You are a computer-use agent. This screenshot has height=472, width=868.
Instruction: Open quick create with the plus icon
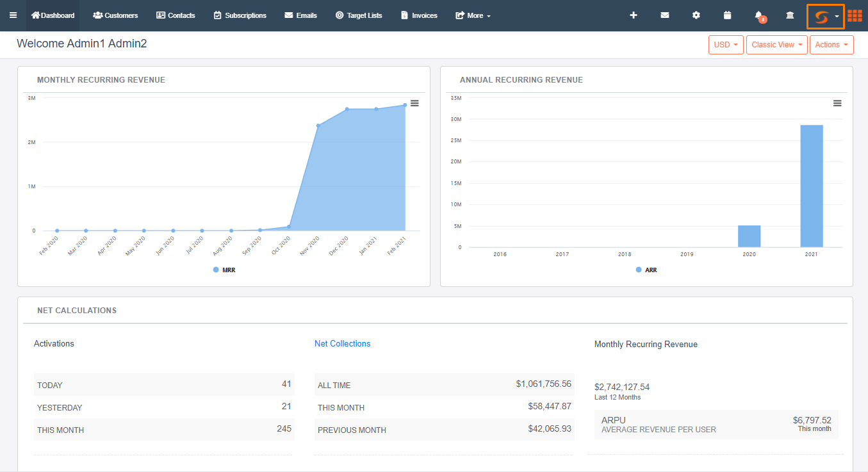tap(634, 15)
